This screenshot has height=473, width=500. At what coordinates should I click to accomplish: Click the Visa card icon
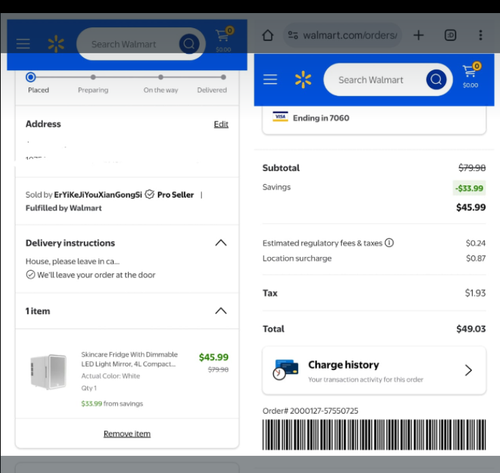click(x=280, y=117)
